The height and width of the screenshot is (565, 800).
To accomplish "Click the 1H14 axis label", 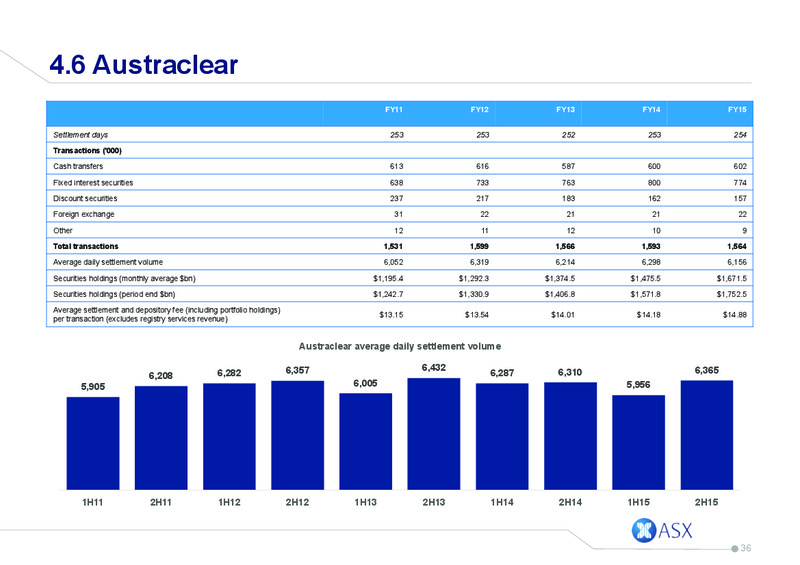I will pos(502,503).
